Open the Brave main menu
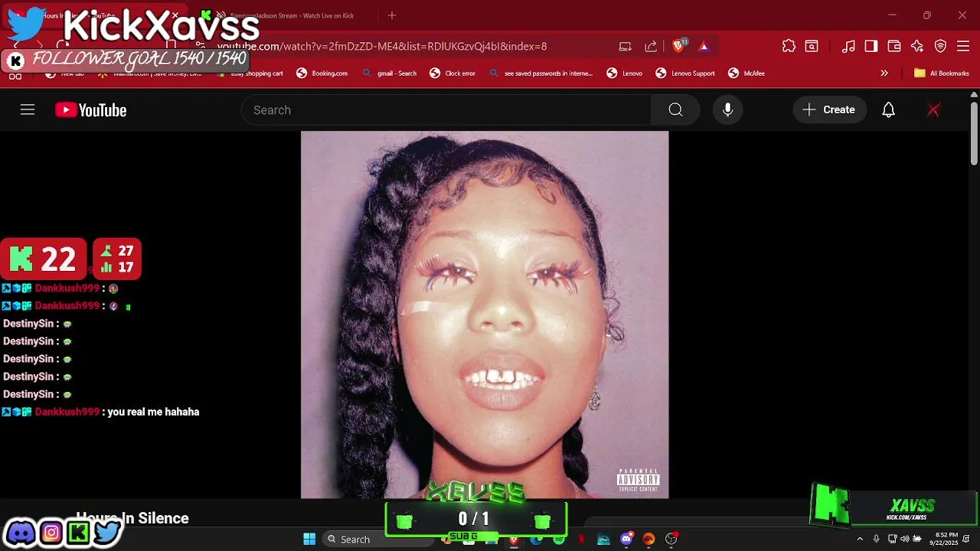 [963, 46]
